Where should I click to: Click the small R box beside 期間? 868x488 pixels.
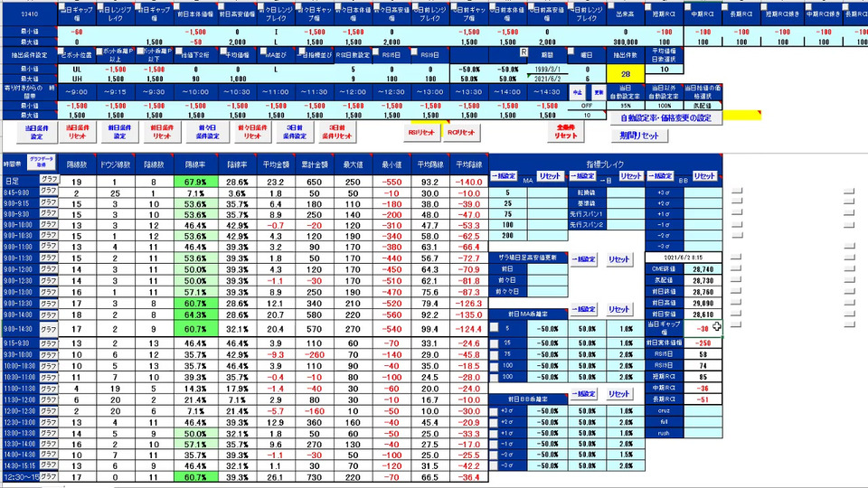[524, 52]
